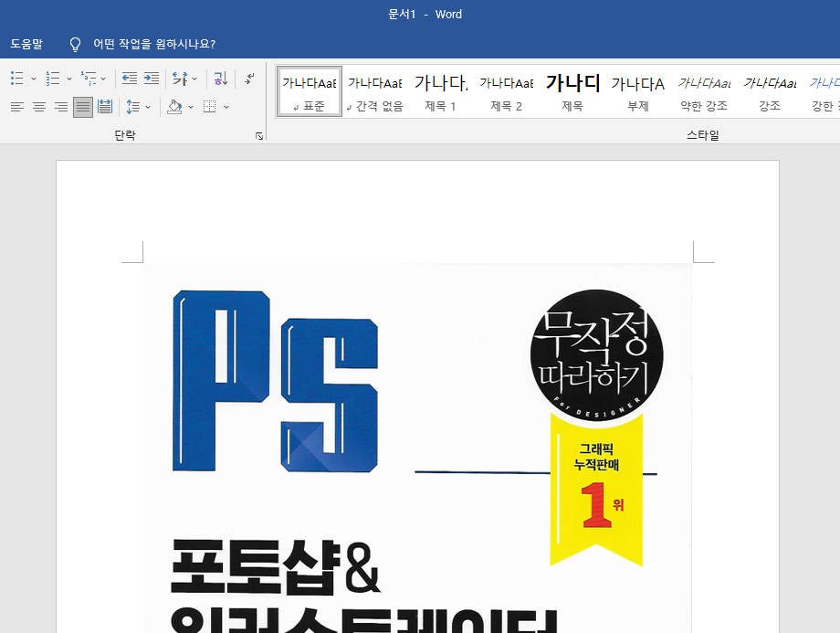Click the shading paint bucket icon

[x=174, y=107]
